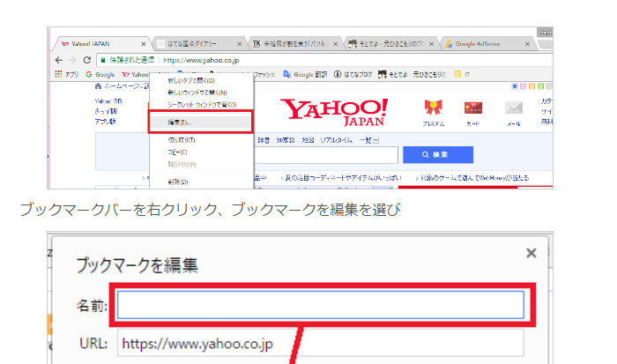Open the 地図 search category link

point(308,140)
